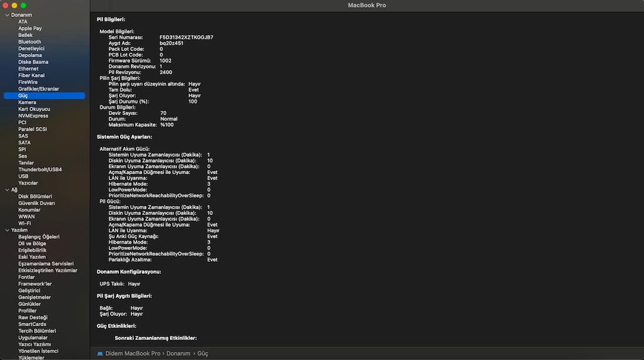Viewport: 644px width, 360px height.
Task: Open SmartCards in the sidebar
Action: [x=32, y=324]
